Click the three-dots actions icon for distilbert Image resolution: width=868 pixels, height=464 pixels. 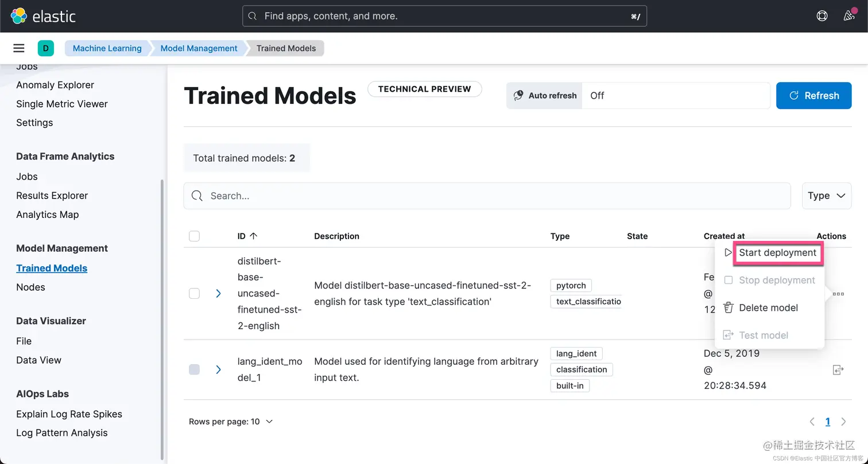point(838,294)
